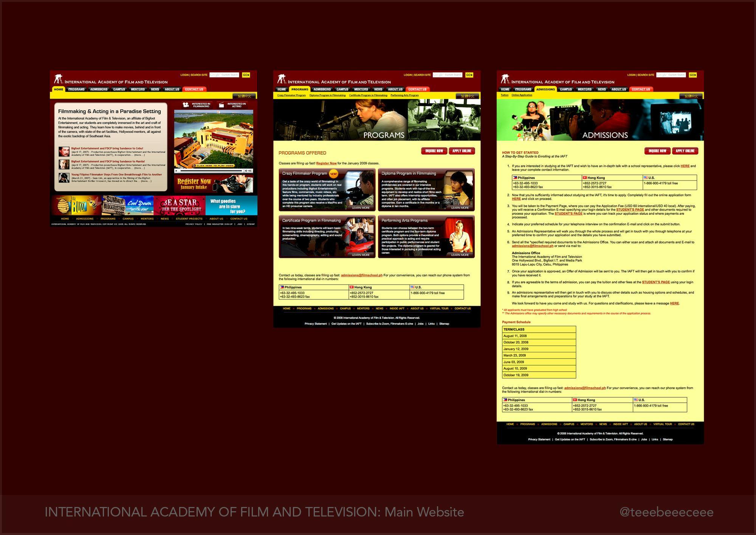Image resolution: width=756 pixels, height=535 pixels.
Task: Click the film camera icon beside Interested in Filmmaking
Action: click(x=186, y=105)
